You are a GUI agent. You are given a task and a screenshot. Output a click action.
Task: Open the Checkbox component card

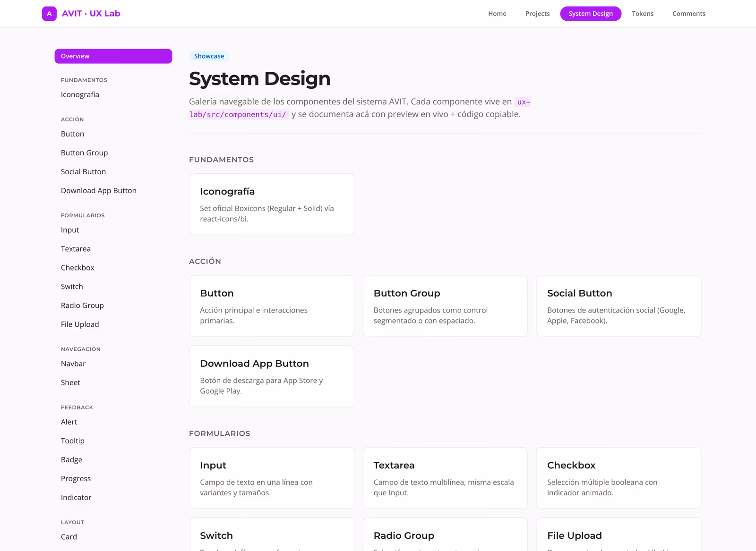(x=619, y=478)
